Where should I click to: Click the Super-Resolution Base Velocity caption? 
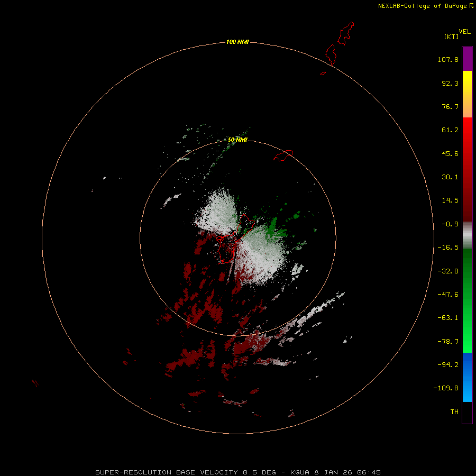click(x=237, y=472)
